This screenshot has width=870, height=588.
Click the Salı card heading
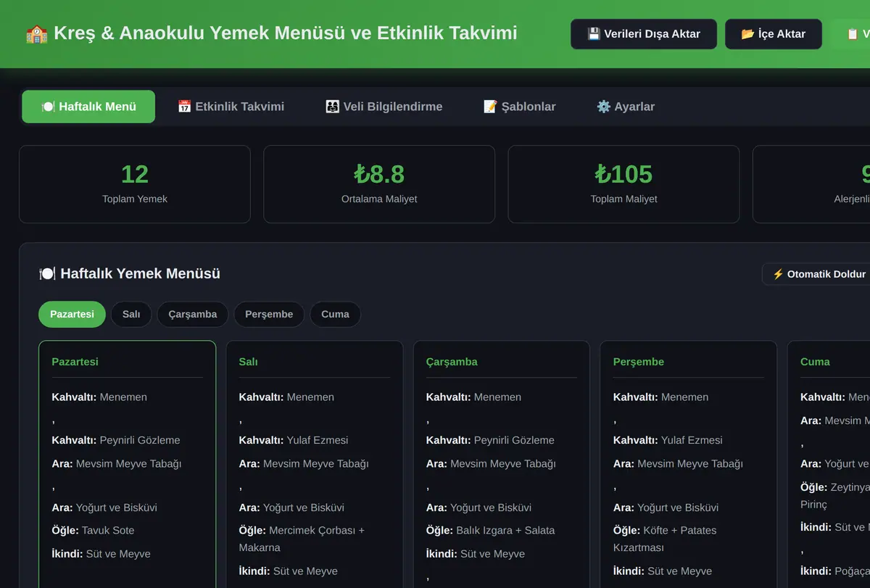(248, 362)
